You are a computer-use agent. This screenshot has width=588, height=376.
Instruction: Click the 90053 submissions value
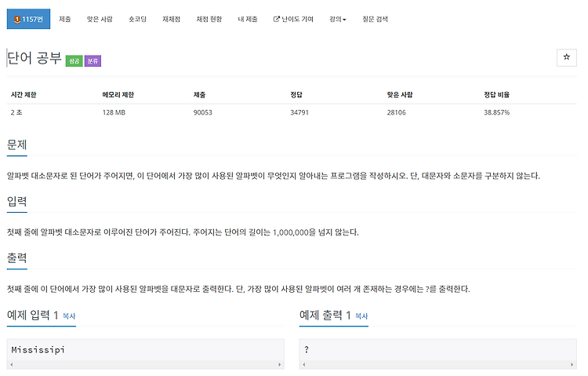coord(203,112)
